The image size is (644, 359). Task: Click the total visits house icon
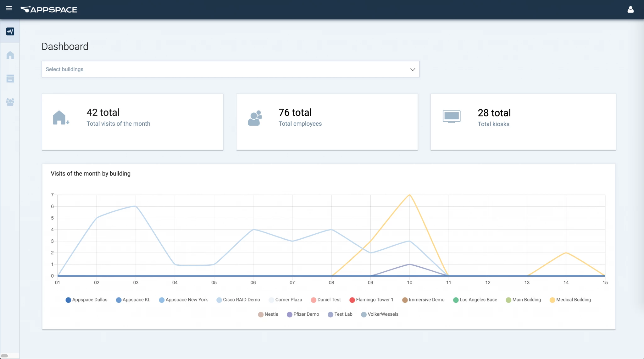(x=60, y=118)
